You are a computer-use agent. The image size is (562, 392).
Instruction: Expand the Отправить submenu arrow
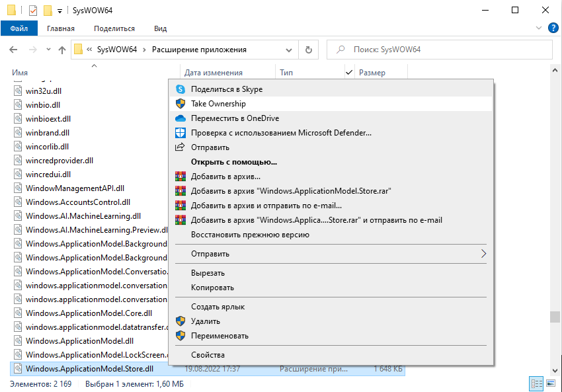pyautogui.click(x=483, y=254)
